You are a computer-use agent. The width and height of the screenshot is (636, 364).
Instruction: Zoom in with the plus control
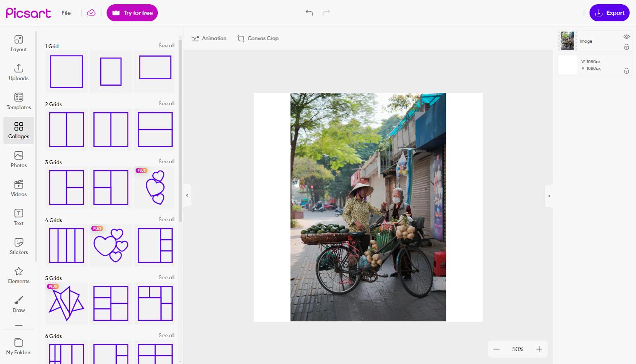539,349
